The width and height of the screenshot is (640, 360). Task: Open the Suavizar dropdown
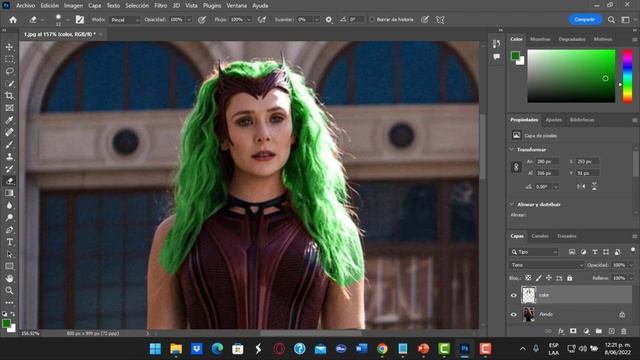317,20
